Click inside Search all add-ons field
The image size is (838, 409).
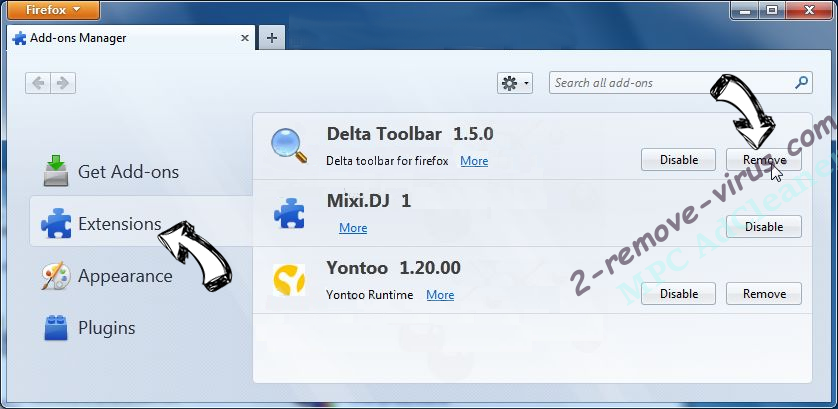coord(670,83)
